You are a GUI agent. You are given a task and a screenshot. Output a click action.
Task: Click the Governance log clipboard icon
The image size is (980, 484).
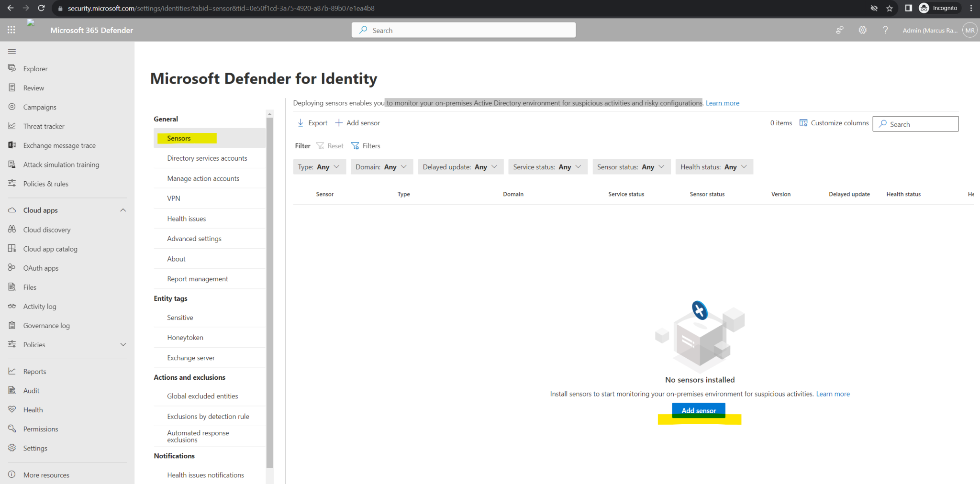[12, 325]
